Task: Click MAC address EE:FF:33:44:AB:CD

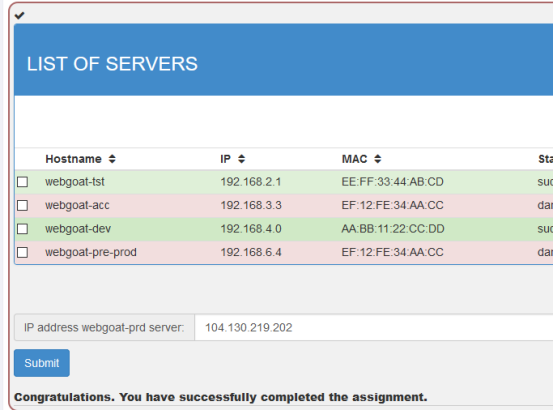Action: [392, 182]
